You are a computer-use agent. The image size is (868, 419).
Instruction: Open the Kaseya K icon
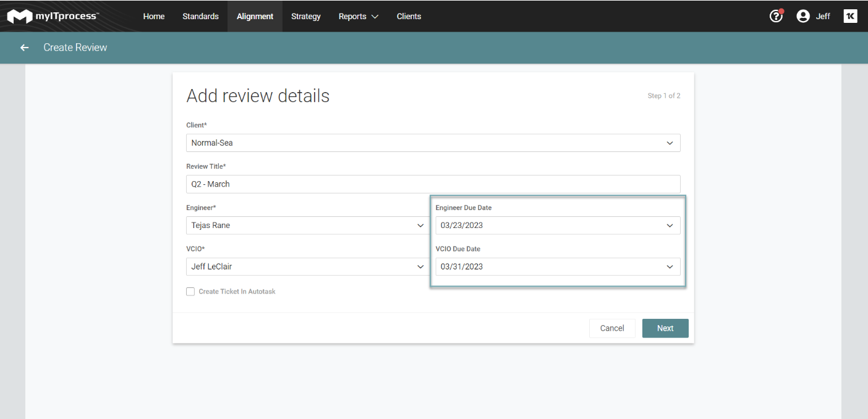(x=850, y=16)
